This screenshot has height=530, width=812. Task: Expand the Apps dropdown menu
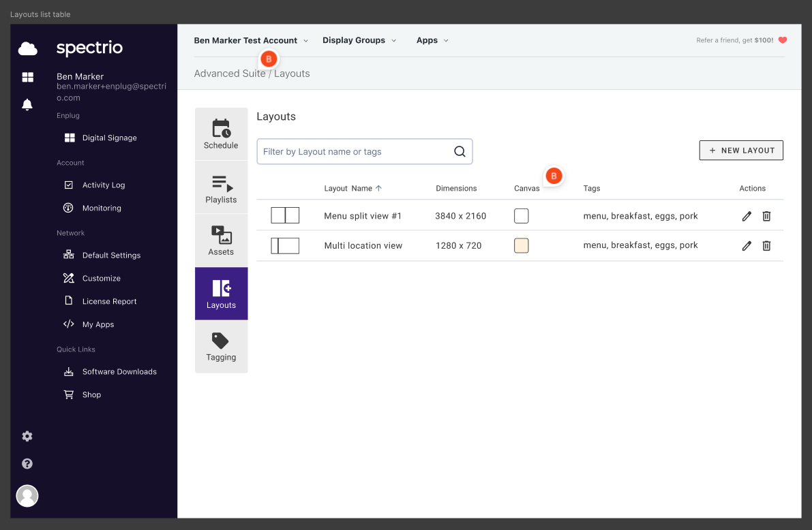[432, 41]
